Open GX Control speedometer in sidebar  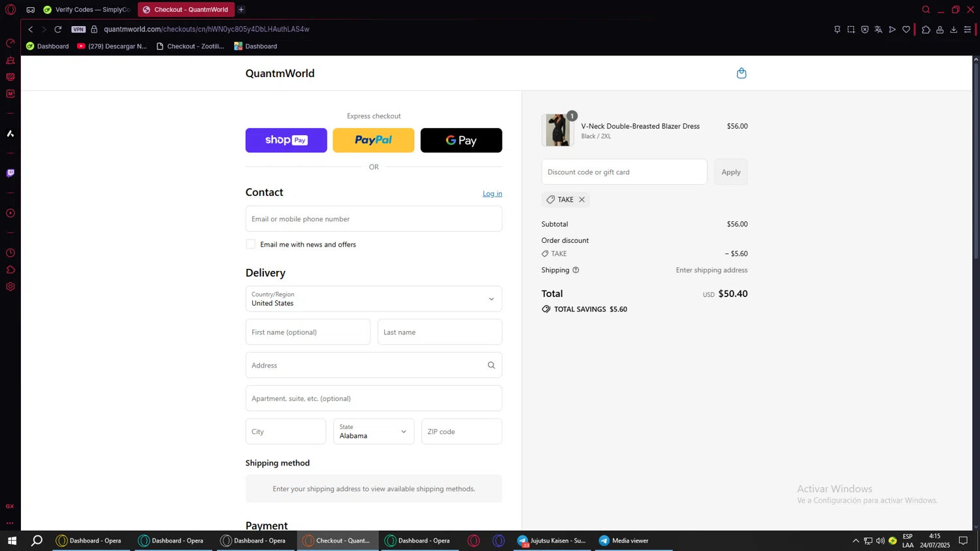(x=10, y=43)
